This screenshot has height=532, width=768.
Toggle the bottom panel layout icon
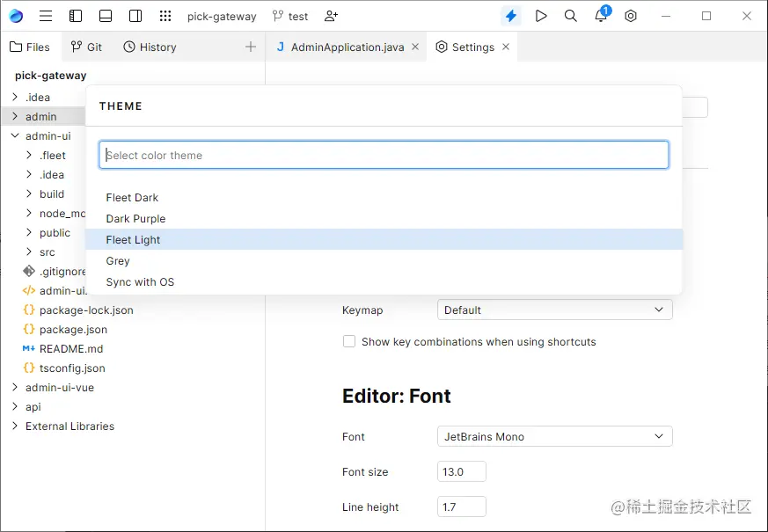tap(106, 16)
